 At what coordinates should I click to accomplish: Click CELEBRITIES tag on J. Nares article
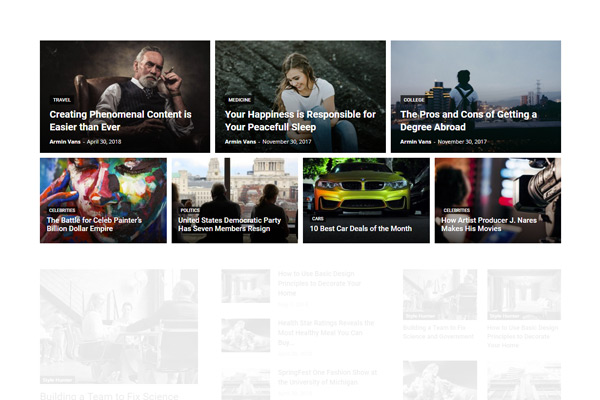(x=457, y=210)
